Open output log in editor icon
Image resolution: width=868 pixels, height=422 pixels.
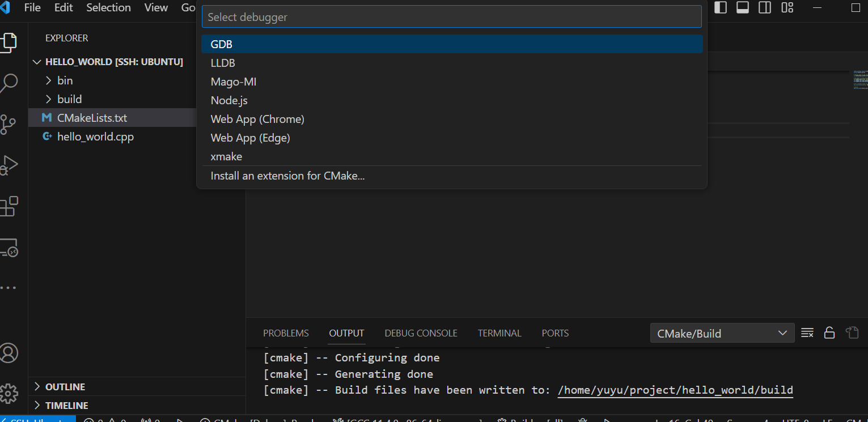(x=852, y=333)
